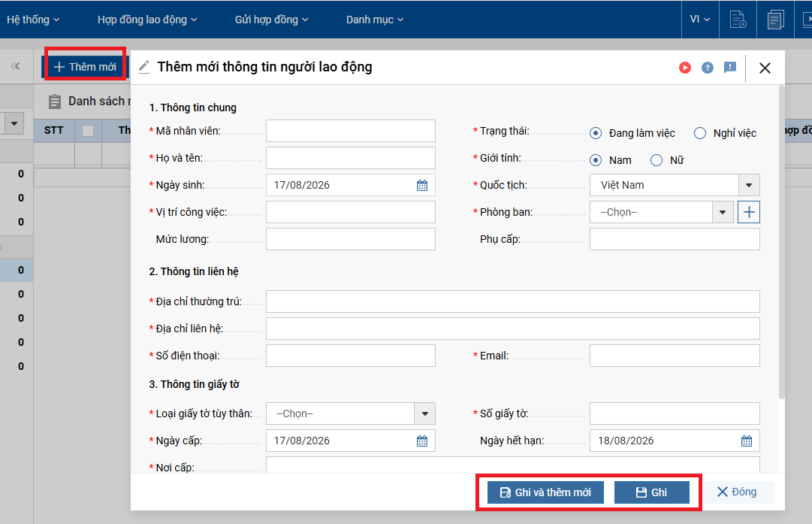
Task: Open the Hợp đồng lao động menu
Action: coord(147,20)
